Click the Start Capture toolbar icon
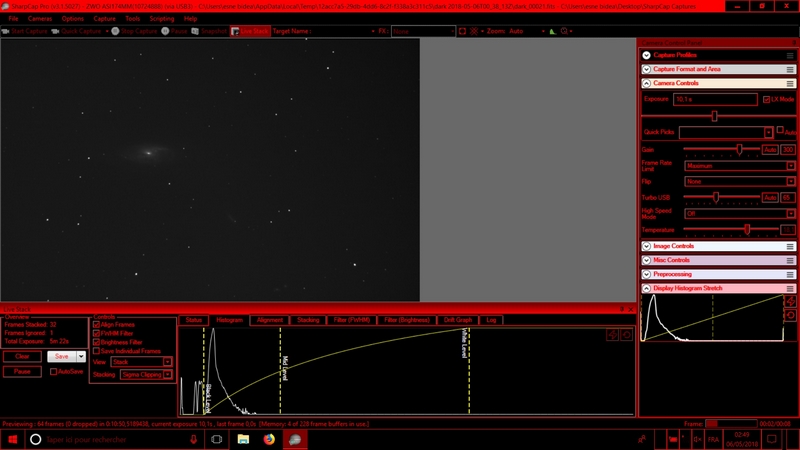This screenshot has height=450, width=800. (6, 31)
